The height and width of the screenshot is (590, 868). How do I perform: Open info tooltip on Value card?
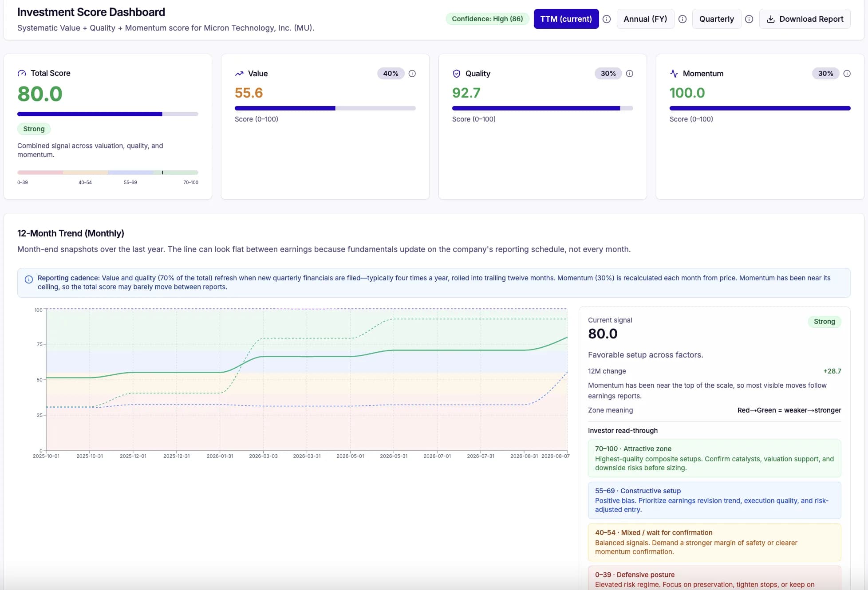pyautogui.click(x=412, y=74)
